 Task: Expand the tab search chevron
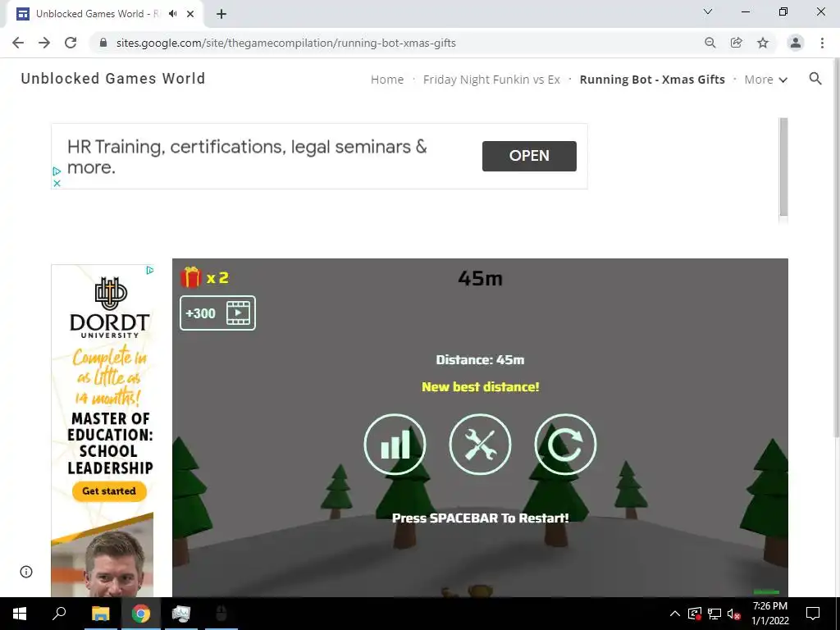click(x=708, y=11)
